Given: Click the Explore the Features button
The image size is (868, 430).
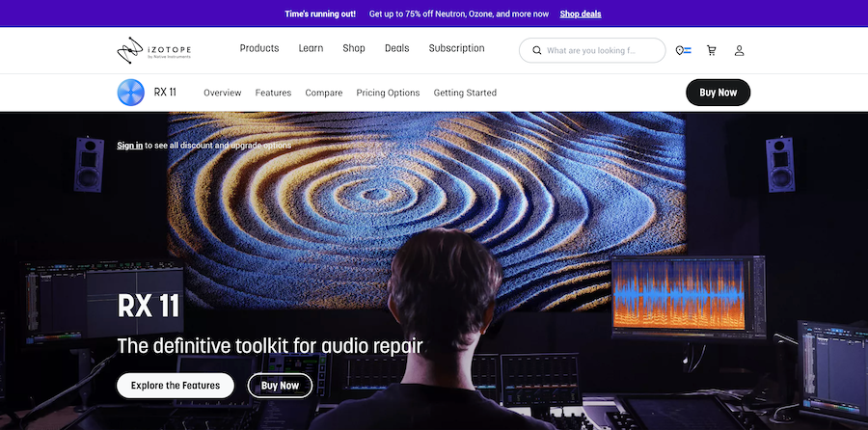Looking at the screenshot, I should pos(176,386).
